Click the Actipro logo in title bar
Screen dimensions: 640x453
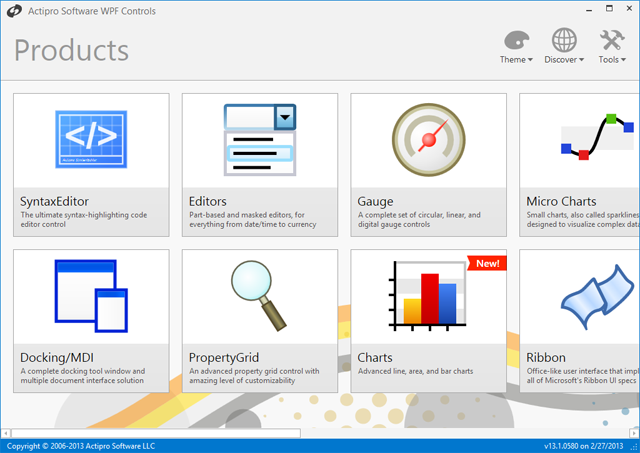point(14,11)
